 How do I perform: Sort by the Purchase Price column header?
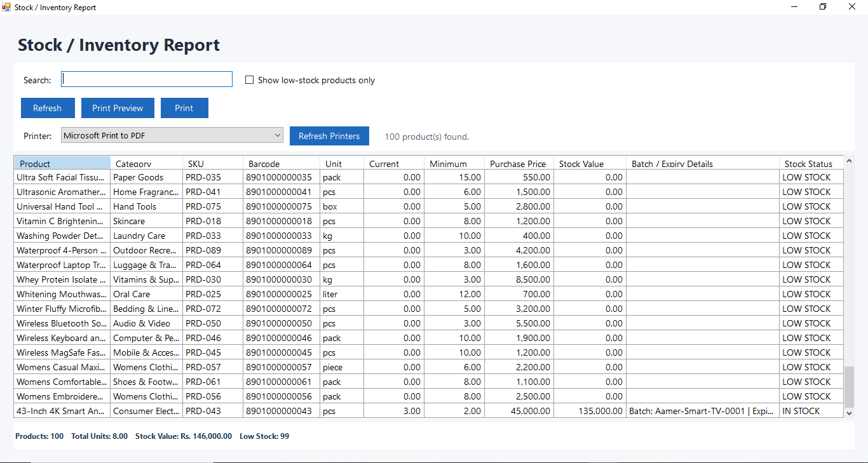pos(519,163)
